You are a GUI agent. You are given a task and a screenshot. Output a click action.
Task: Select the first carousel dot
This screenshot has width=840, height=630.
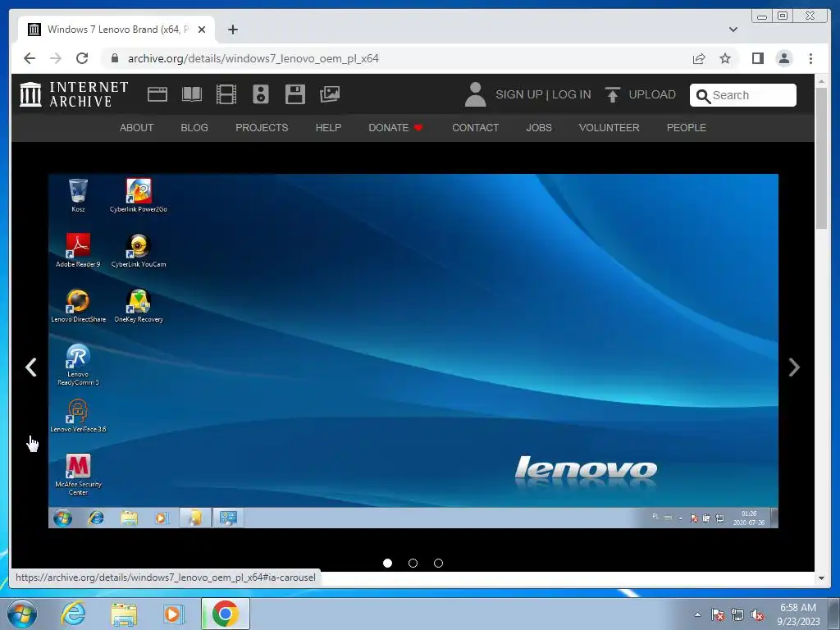pyautogui.click(x=388, y=563)
